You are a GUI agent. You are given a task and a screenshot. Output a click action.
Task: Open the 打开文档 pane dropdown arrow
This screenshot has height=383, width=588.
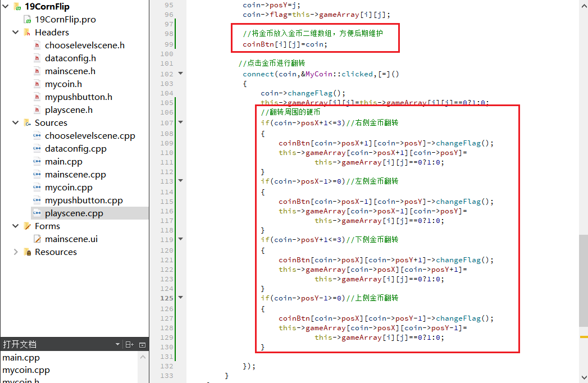pyautogui.click(x=117, y=344)
